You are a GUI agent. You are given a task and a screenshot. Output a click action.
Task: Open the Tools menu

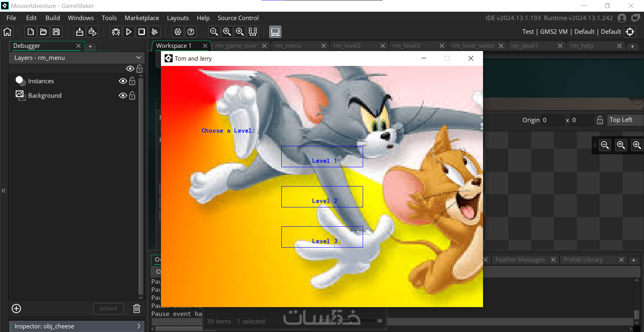(109, 18)
